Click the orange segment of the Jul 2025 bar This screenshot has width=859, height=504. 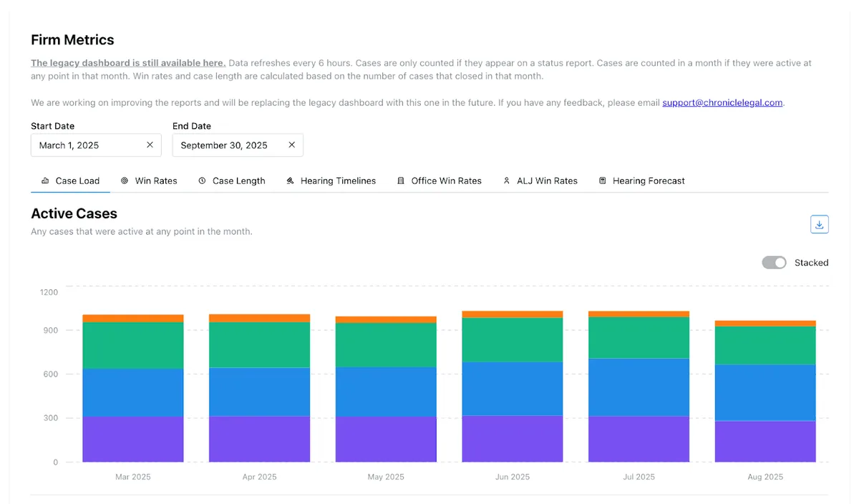639,314
